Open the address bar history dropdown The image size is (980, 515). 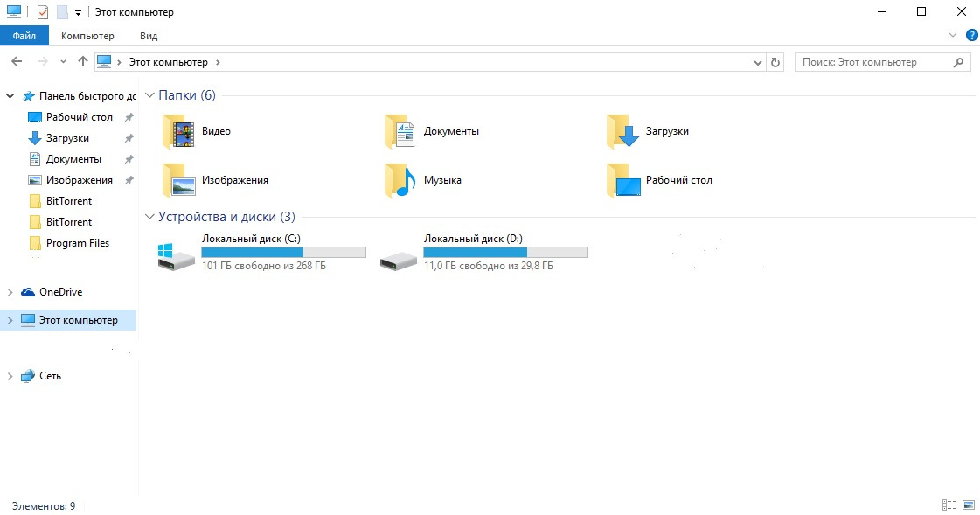click(758, 63)
